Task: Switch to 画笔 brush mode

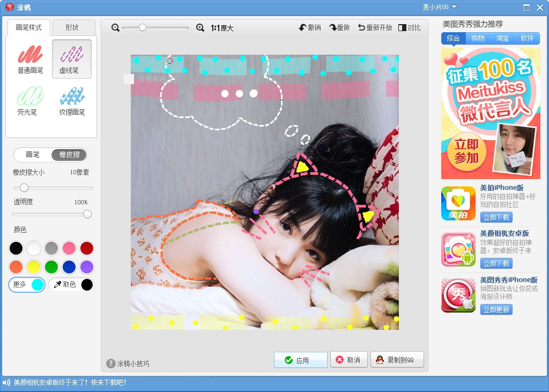Action: click(x=33, y=154)
